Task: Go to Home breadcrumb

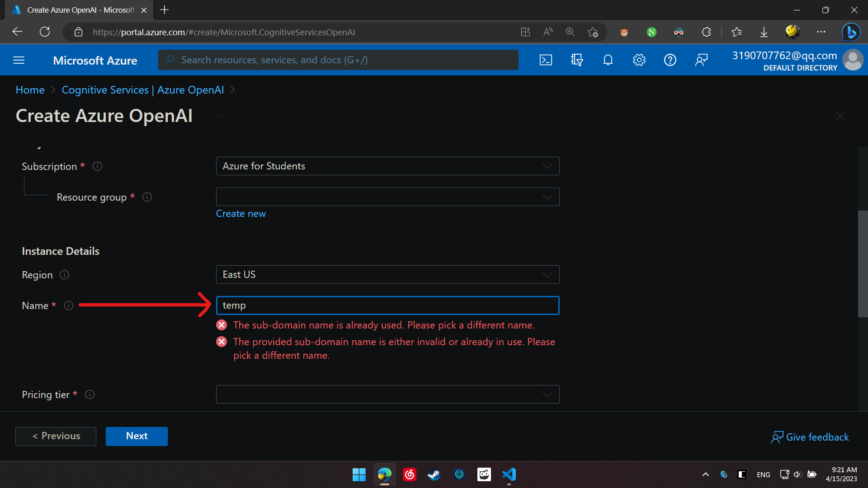Action: tap(30, 90)
